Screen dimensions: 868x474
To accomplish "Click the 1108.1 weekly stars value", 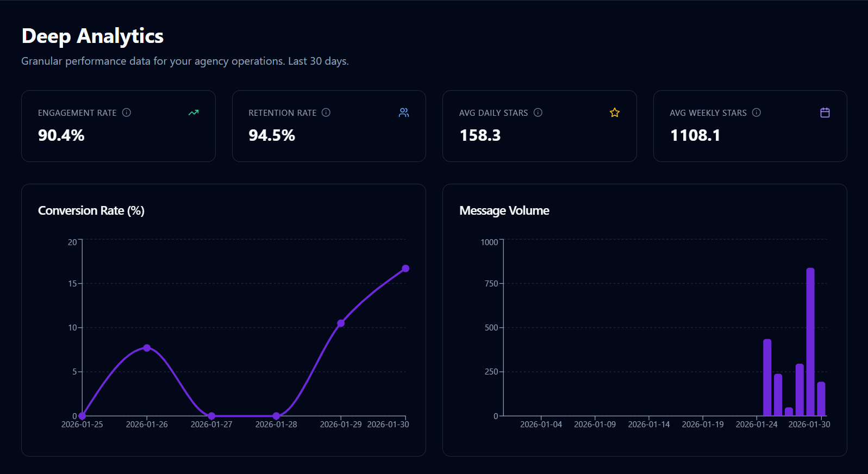I will click(x=695, y=135).
